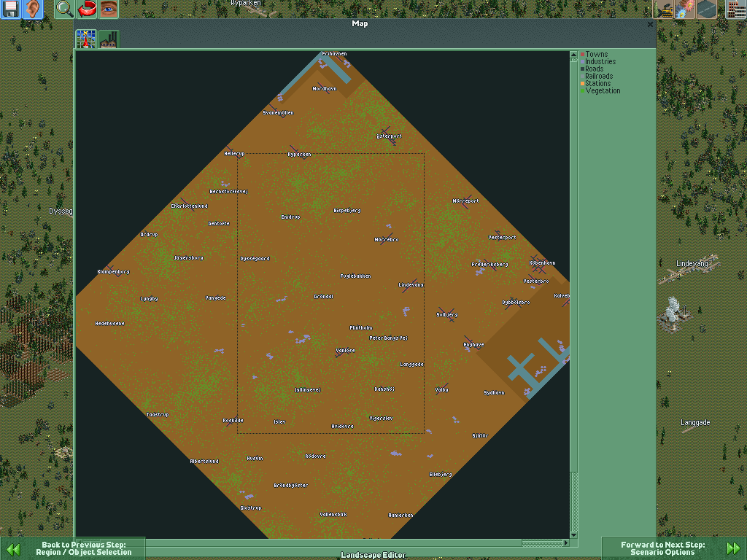The width and height of the screenshot is (747, 560).
Task: Click the floppy disk save icon
Action: pyautogui.click(x=10, y=9)
